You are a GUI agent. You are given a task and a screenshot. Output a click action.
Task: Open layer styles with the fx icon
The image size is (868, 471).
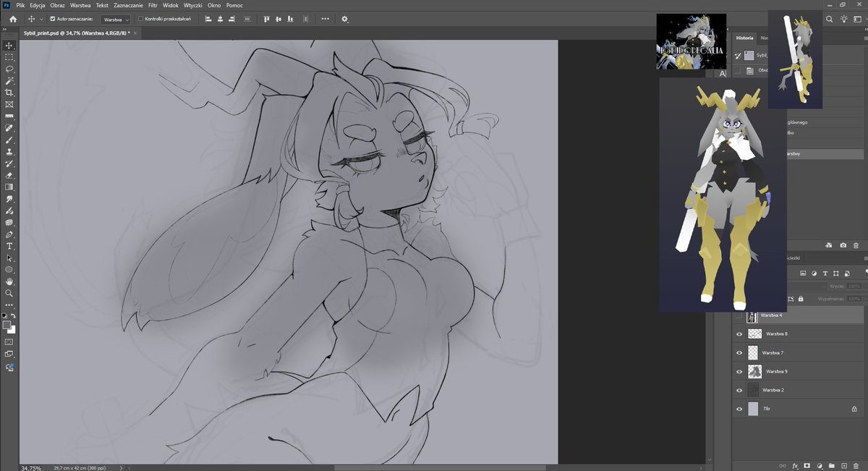click(795, 466)
